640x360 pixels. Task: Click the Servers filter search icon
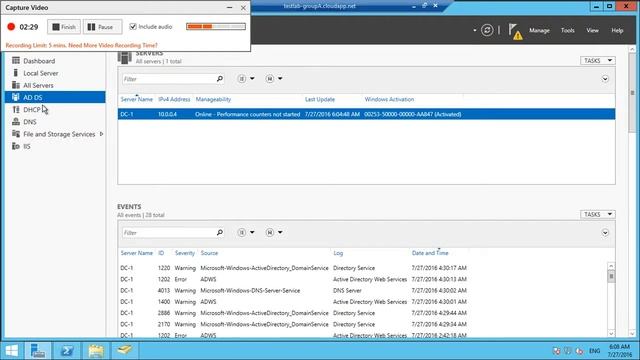pyautogui.click(x=220, y=79)
